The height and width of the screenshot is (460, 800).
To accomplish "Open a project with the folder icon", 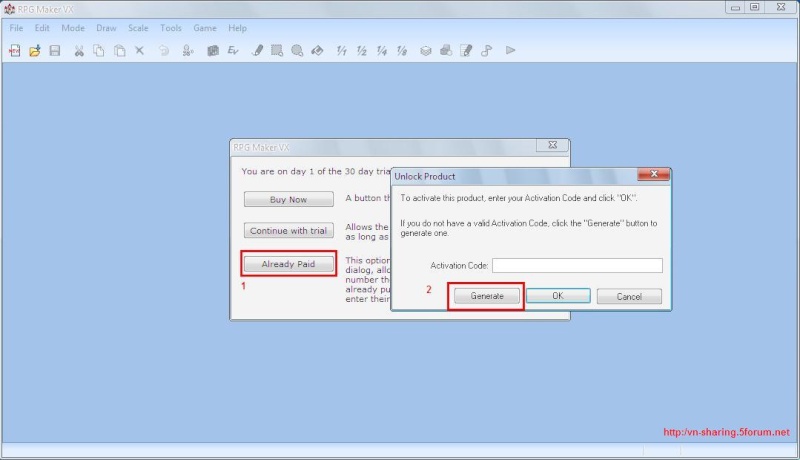I will click(35, 50).
